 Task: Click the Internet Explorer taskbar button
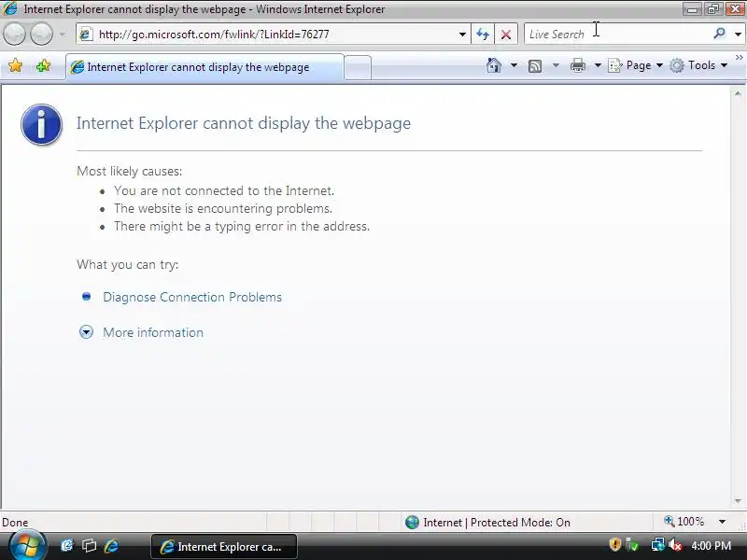tap(224, 546)
